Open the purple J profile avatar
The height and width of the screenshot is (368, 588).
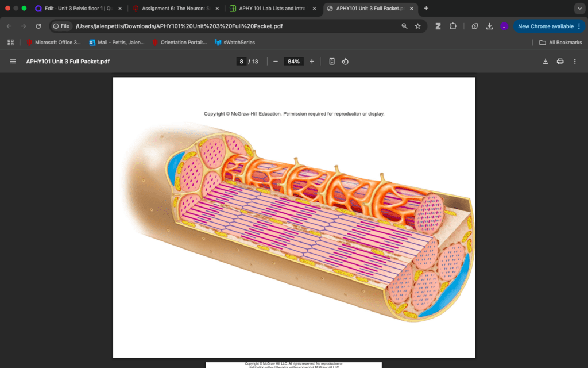click(504, 26)
